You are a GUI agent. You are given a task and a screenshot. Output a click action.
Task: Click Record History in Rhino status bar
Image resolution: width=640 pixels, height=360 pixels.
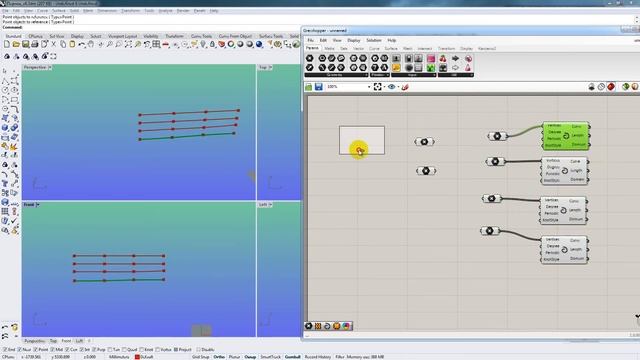pos(318,357)
